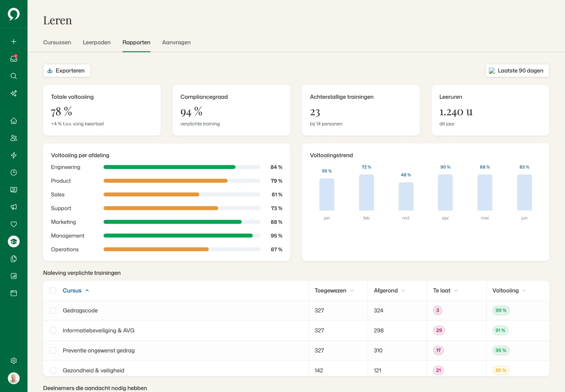The height and width of the screenshot is (392, 565).
Task: Open the Laatste 90 dagen period selector
Action: [x=517, y=71]
